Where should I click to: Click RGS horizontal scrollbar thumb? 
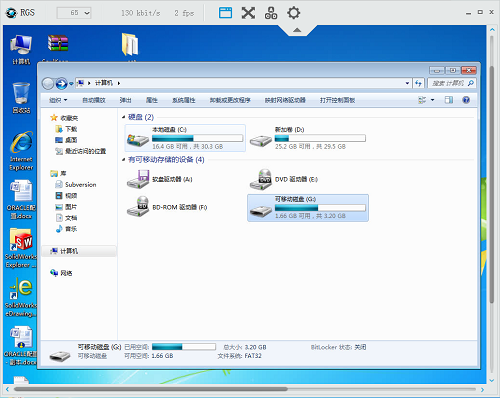(151, 389)
